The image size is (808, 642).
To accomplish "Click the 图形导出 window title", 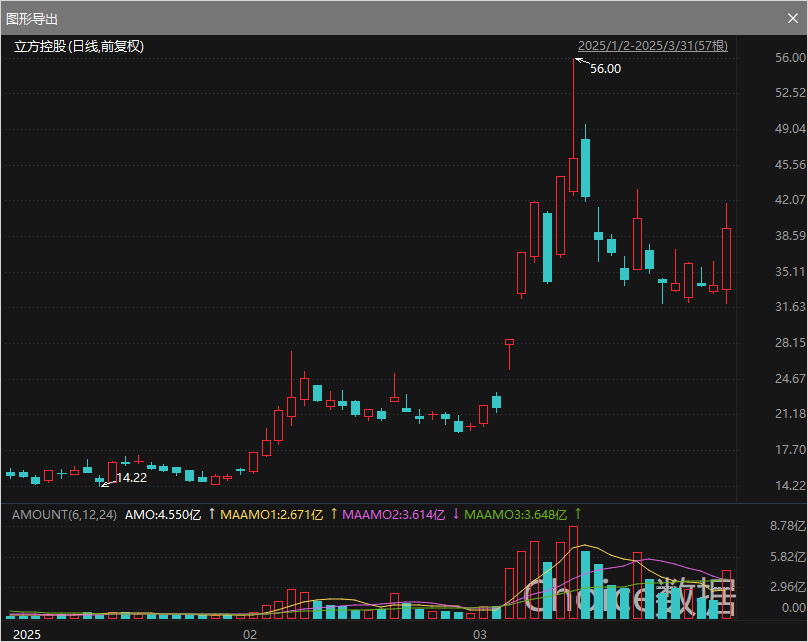I will pos(32,19).
